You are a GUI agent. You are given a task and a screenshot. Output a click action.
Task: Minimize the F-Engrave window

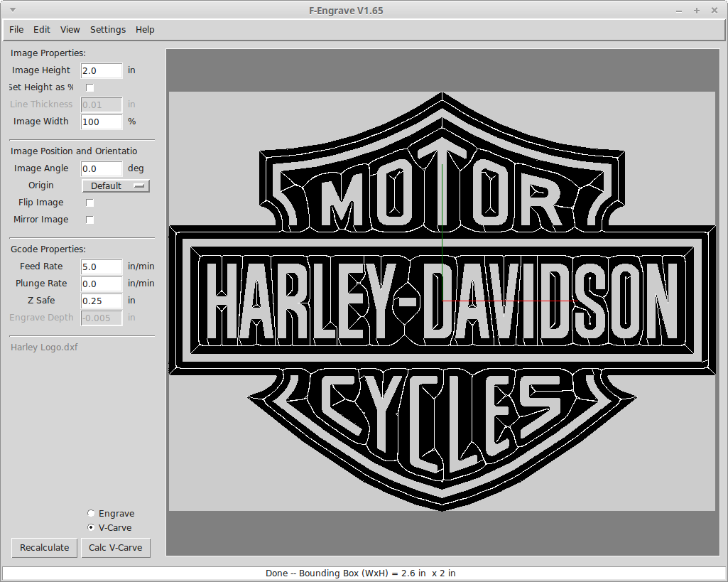[679, 11]
